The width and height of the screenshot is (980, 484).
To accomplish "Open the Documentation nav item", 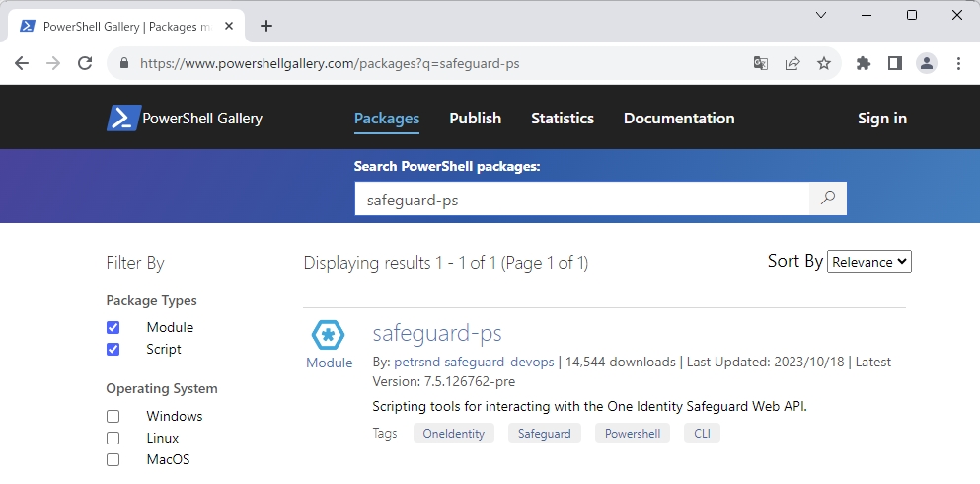I will [679, 119].
